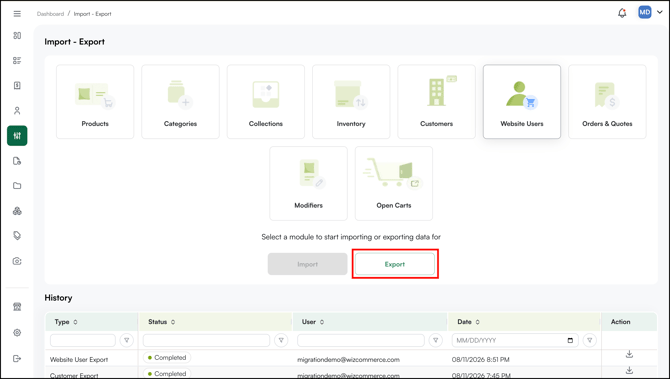The height and width of the screenshot is (379, 670).
Task: Select the Orders & Quotes module card
Action: pos(607,102)
